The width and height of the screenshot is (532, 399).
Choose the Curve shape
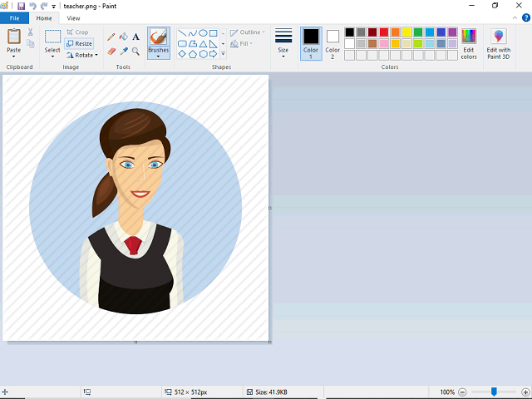(x=193, y=33)
